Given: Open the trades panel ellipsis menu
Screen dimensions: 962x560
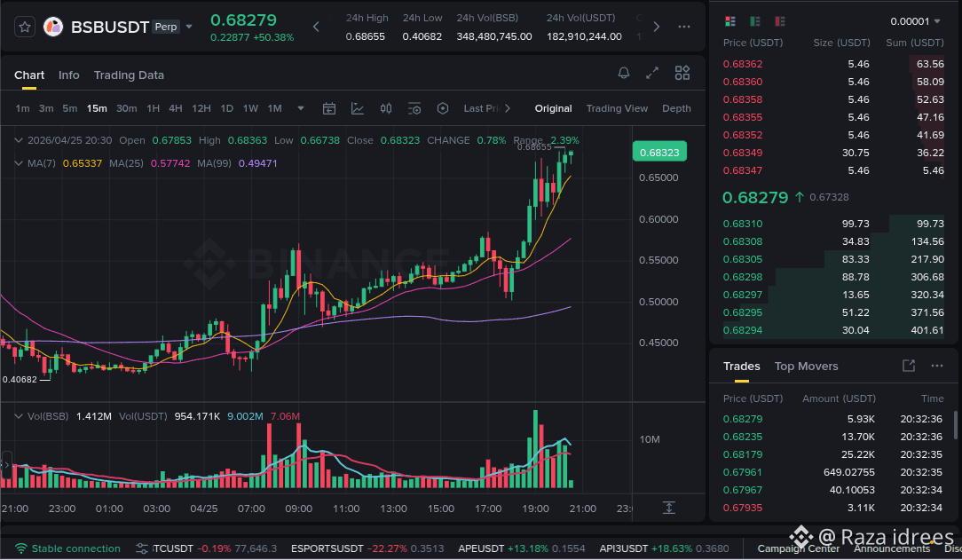Looking at the screenshot, I should [937, 366].
